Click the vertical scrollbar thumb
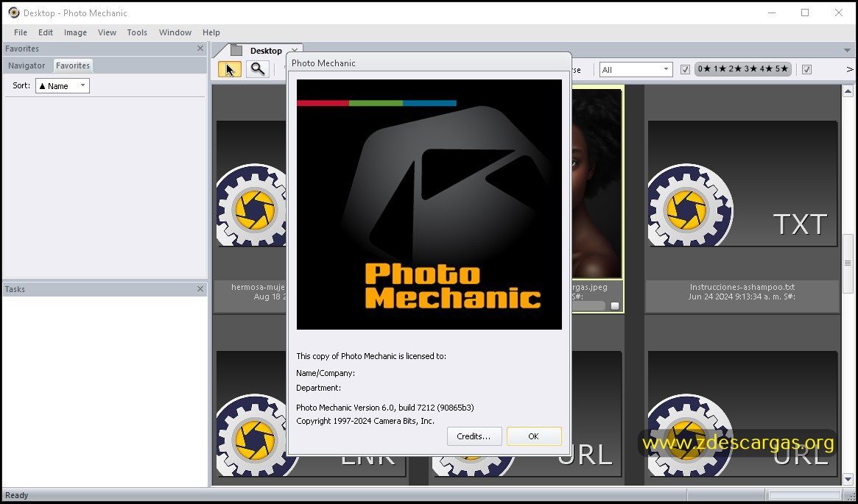The height and width of the screenshot is (504, 858). click(x=848, y=264)
